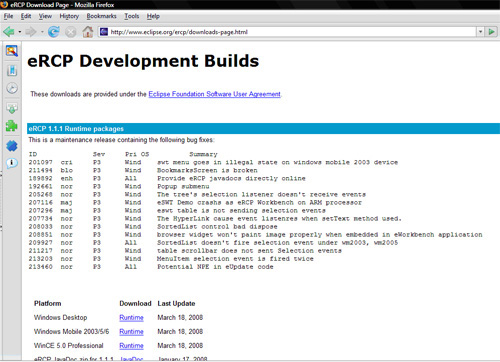Screen dimensions: 500x362
Task: Click the blue themes sidebar icon
Action: [12, 146]
